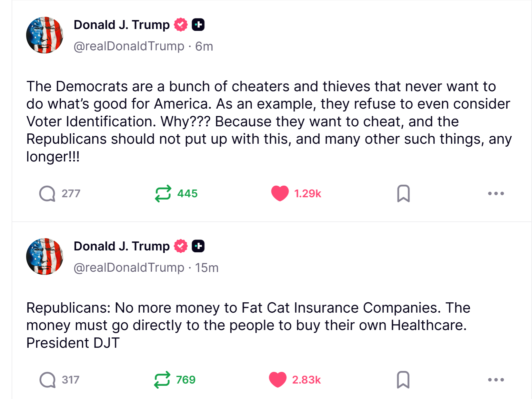
Task: Bookmark the Fat Cat Insurance post
Action: (403, 380)
